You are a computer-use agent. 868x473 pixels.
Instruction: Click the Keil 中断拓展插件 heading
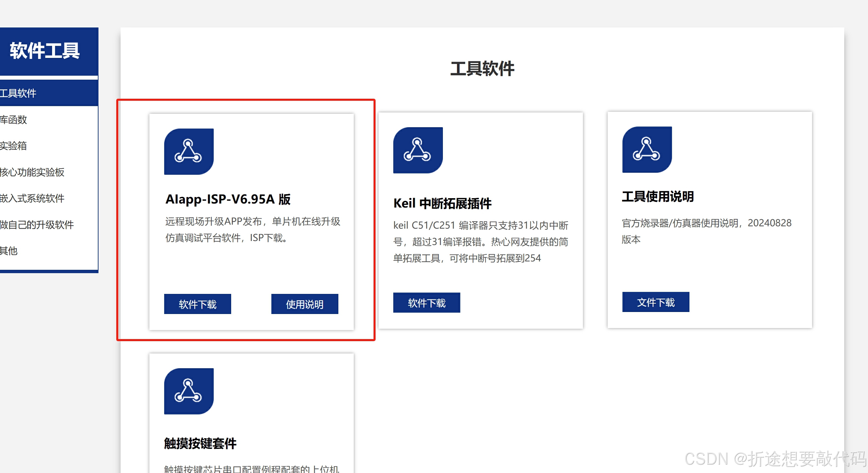coord(443,203)
